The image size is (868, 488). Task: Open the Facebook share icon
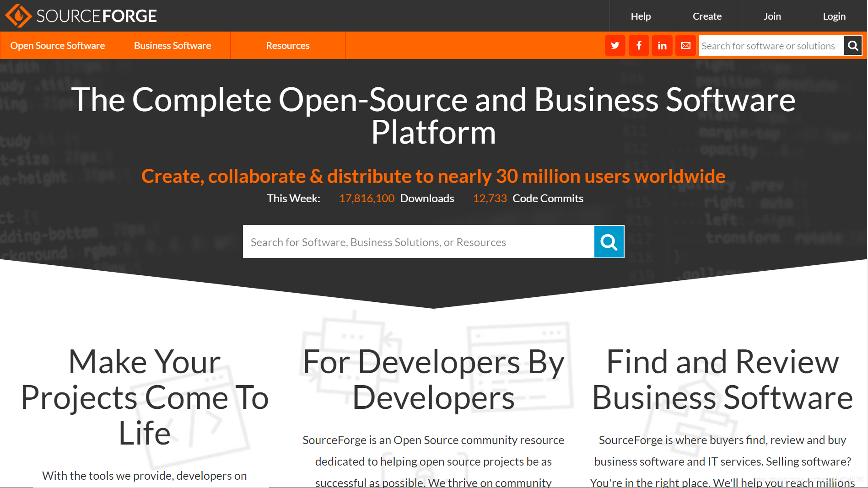click(639, 45)
